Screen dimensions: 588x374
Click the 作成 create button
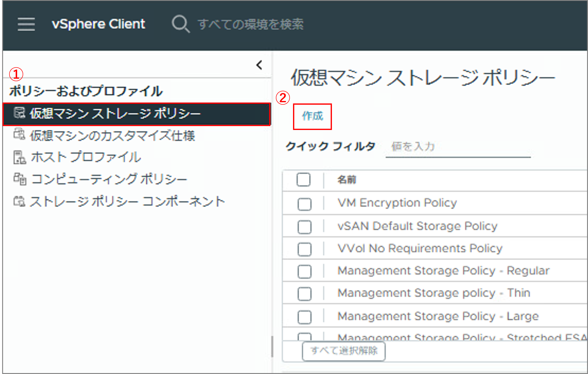click(x=312, y=116)
